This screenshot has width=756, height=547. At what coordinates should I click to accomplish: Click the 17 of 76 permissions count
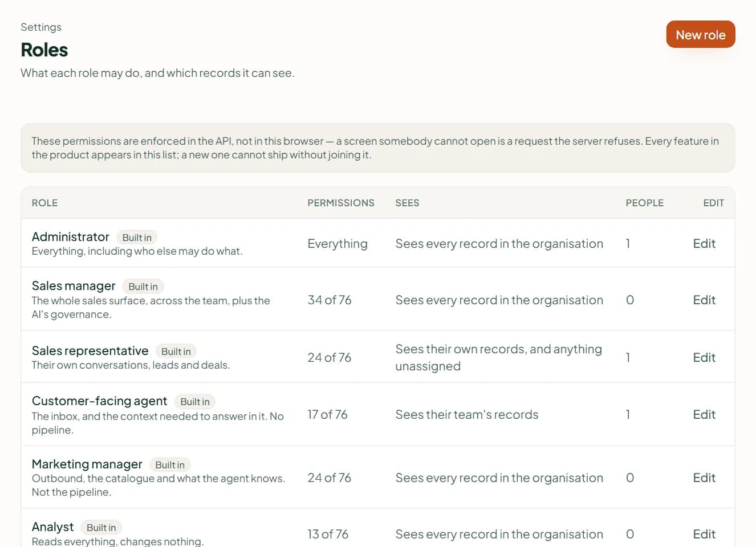(327, 414)
